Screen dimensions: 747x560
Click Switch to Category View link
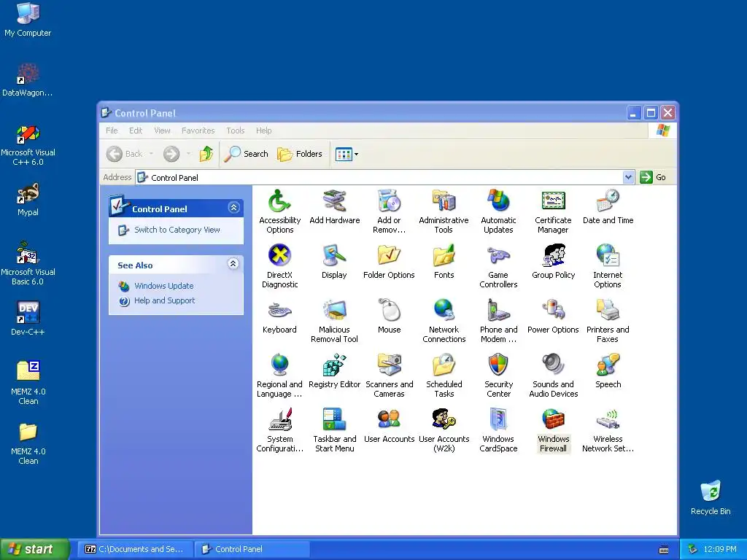[x=177, y=230]
